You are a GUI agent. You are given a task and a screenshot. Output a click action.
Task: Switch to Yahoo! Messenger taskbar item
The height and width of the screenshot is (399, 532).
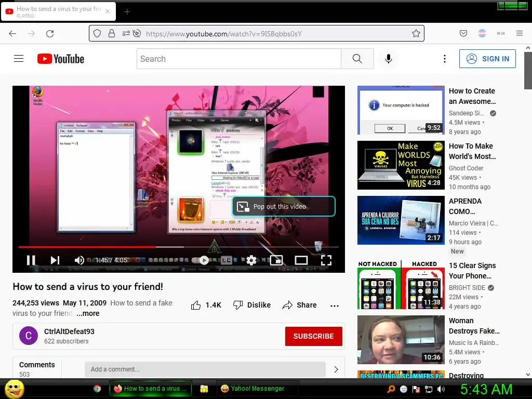[x=257, y=389]
